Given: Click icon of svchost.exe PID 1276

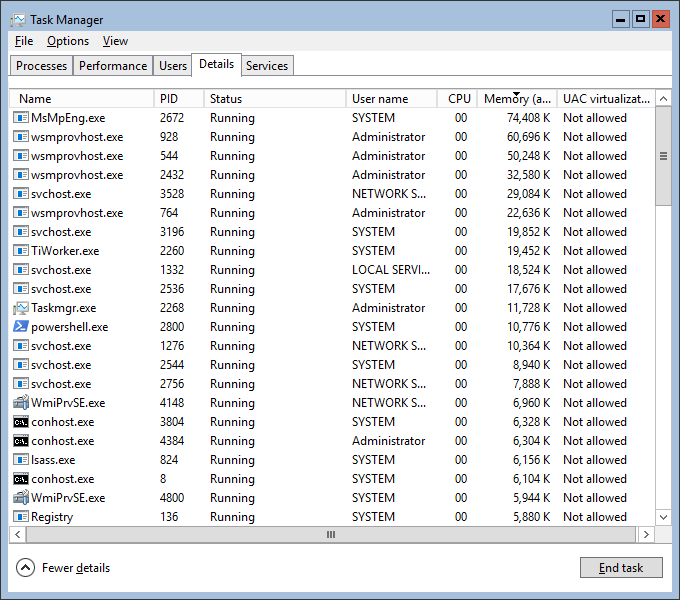Looking at the screenshot, I should (x=20, y=346).
